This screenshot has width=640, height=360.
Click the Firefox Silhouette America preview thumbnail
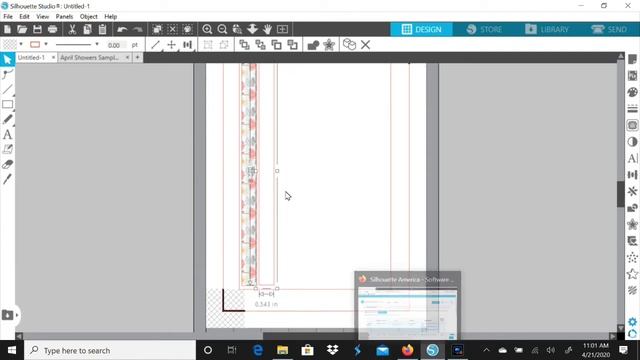pyautogui.click(x=407, y=305)
